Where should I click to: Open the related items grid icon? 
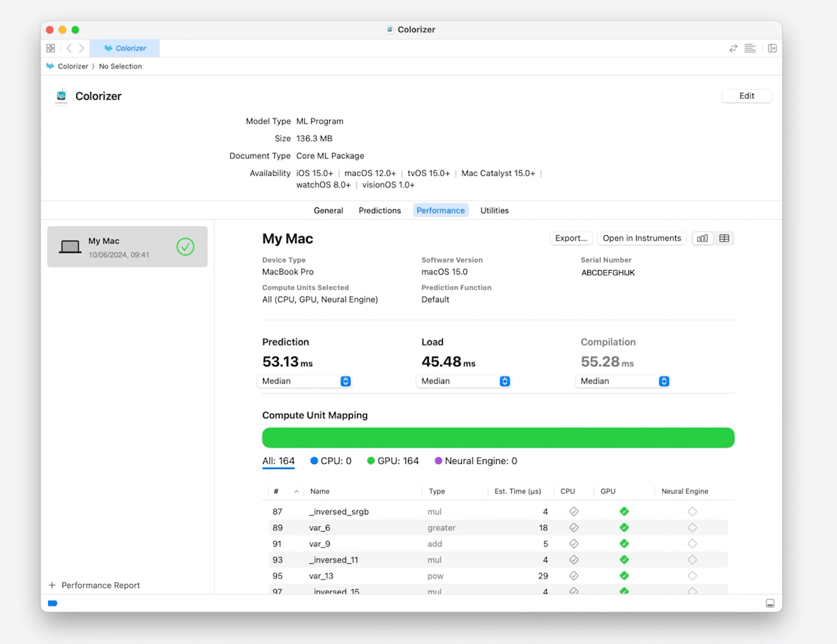50,48
